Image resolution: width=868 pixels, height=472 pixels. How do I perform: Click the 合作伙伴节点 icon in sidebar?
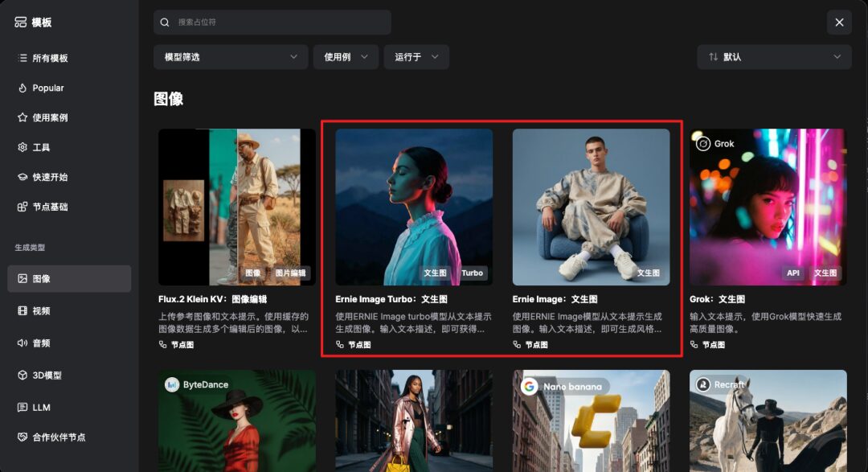point(23,437)
